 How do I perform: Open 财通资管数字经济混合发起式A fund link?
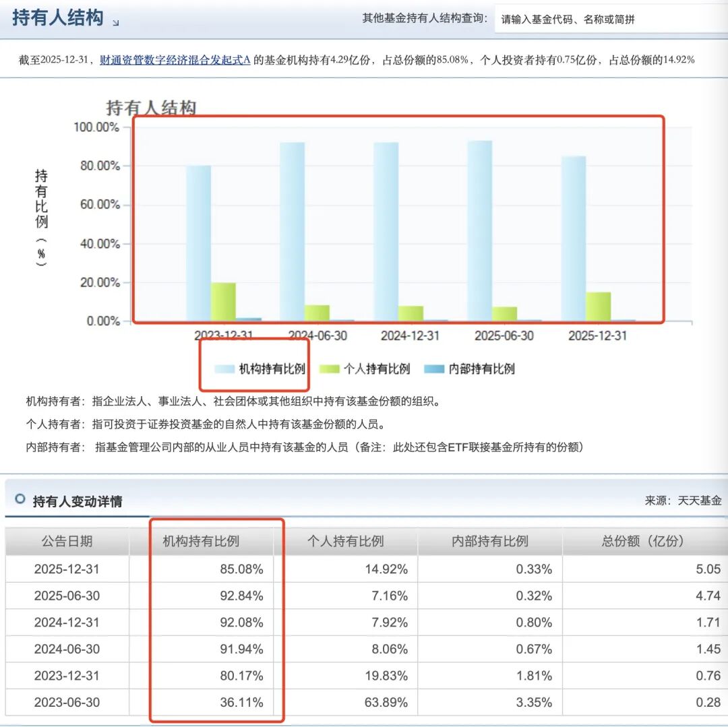(x=175, y=60)
